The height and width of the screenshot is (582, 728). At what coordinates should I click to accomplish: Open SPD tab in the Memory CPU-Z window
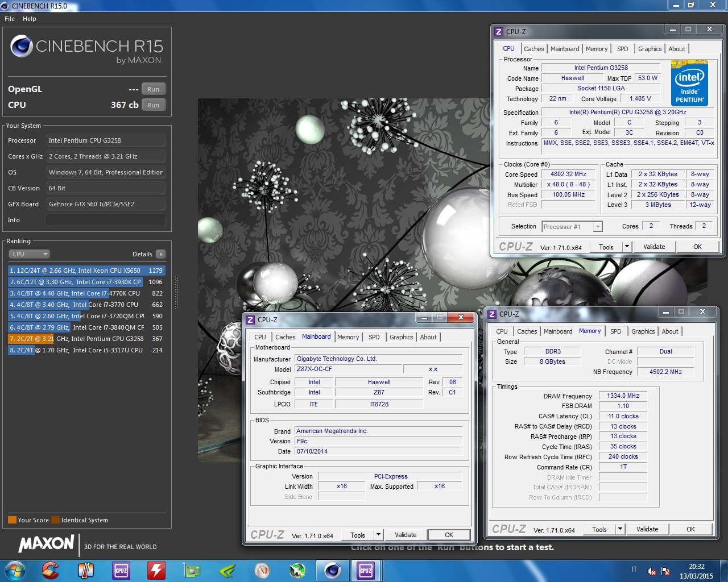tap(616, 331)
